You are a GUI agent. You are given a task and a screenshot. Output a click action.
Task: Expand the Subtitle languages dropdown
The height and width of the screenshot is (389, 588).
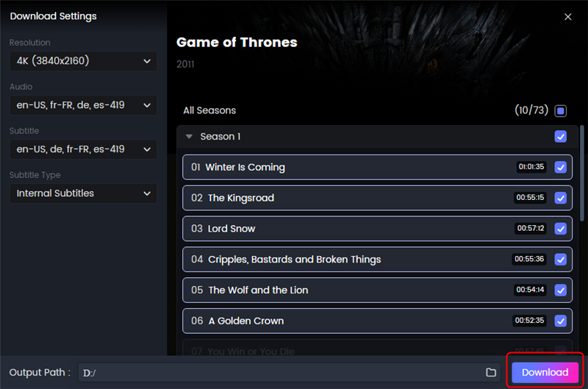pyautogui.click(x=83, y=149)
